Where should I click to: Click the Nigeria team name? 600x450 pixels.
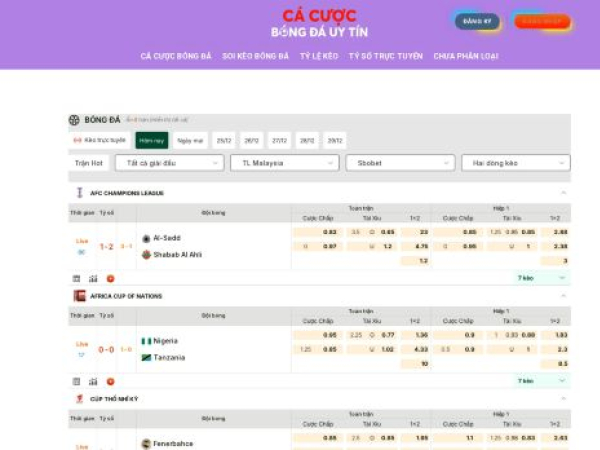coord(165,341)
